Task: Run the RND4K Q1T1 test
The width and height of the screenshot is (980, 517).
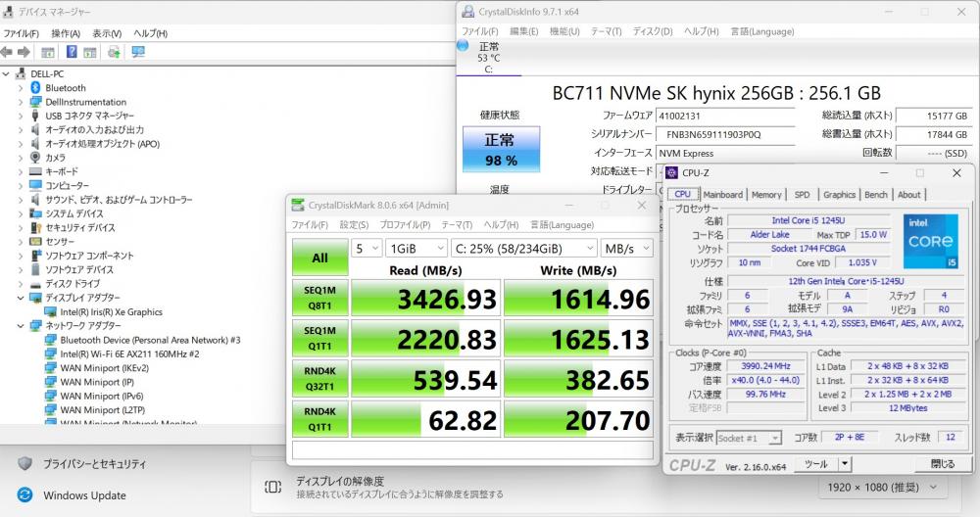Action: (320, 420)
